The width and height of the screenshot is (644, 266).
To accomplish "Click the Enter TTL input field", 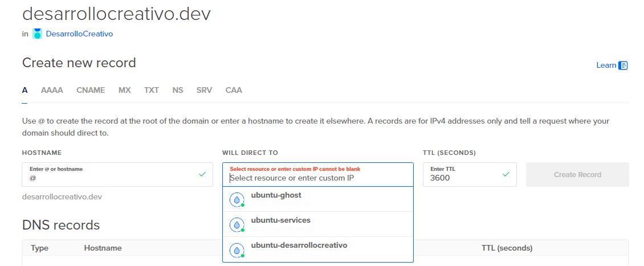I will coord(470,174).
